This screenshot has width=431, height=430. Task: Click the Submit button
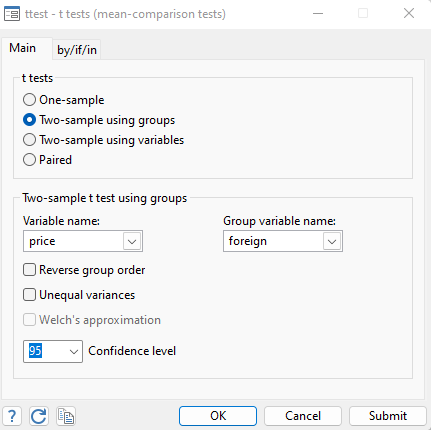coord(388,416)
